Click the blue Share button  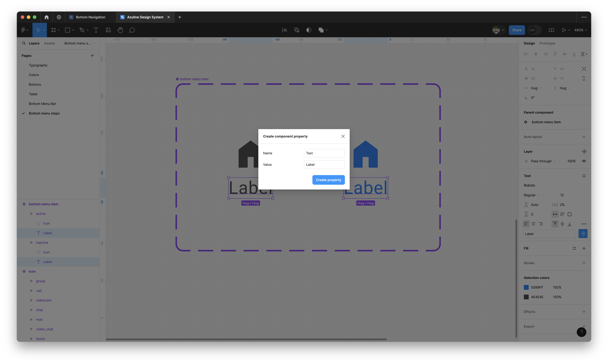[516, 30]
